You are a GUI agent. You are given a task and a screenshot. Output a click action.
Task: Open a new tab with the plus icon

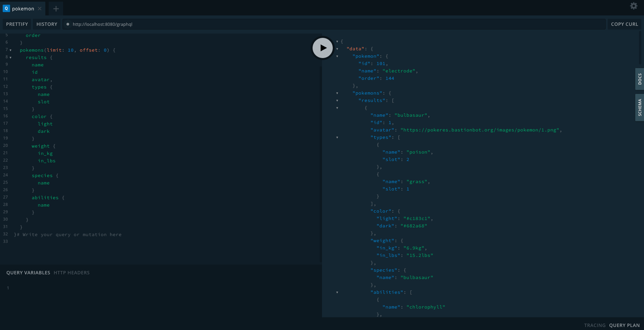55,8
